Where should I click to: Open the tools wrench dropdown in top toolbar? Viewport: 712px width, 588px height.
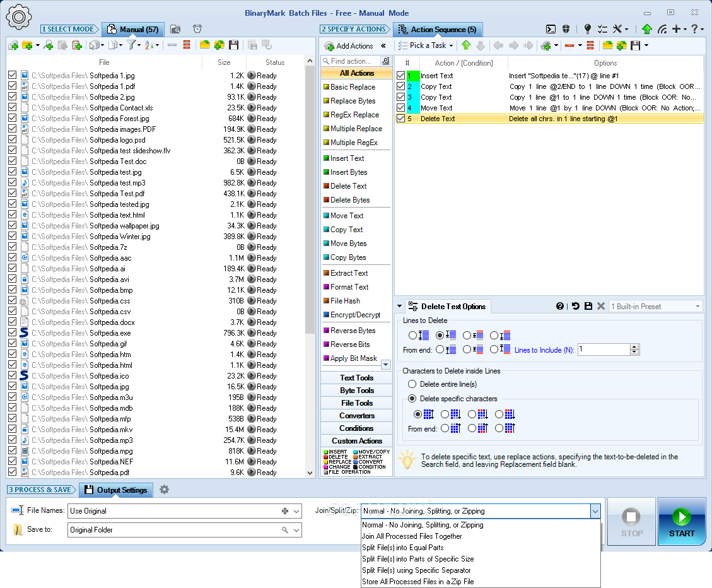[x=621, y=30]
